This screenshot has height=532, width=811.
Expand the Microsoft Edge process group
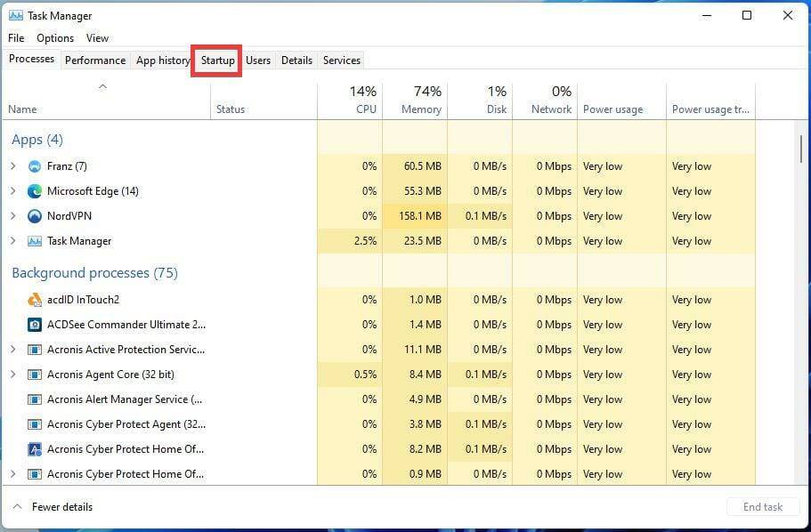(x=14, y=190)
